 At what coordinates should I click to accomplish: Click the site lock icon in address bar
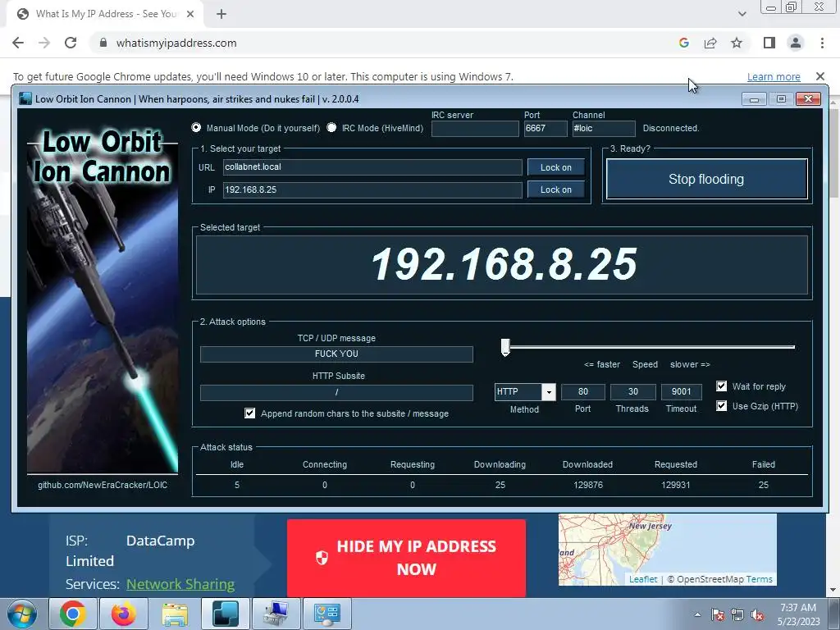[x=103, y=43]
